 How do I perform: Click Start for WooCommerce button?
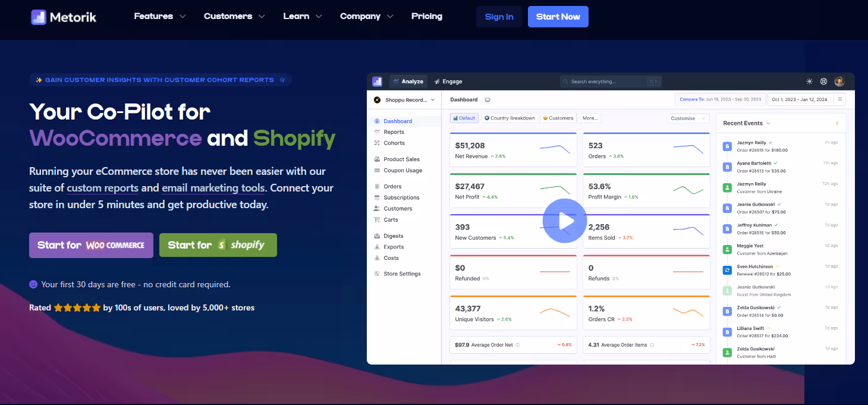pos(91,245)
